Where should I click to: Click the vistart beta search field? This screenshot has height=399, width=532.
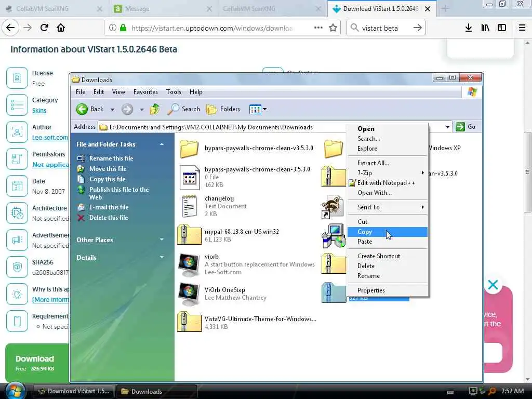(x=385, y=28)
